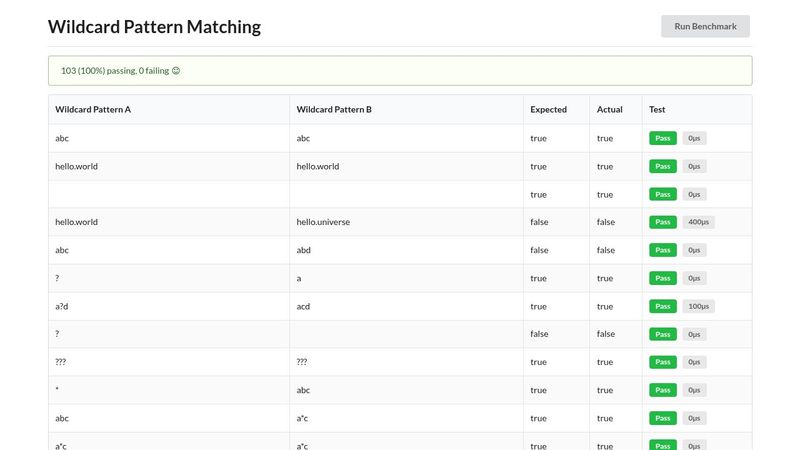Click the Pass badge in abd row
The width and height of the screenshot is (800, 450).
(x=663, y=250)
